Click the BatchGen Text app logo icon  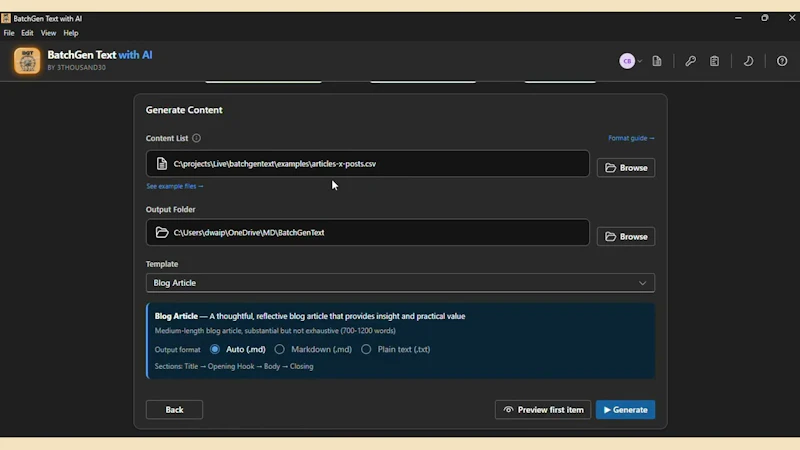pyautogui.click(x=27, y=61)
